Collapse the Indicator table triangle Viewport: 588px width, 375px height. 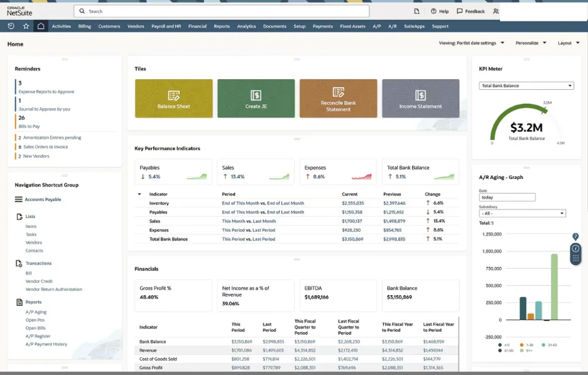click(139, 194)
